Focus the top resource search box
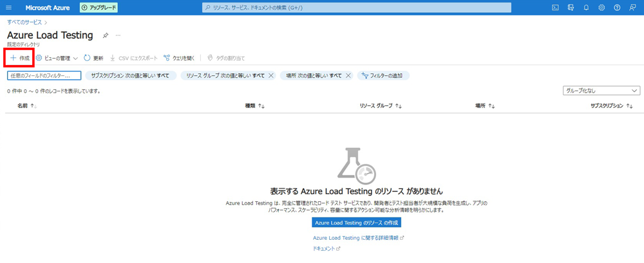 [x=357, y=8]
